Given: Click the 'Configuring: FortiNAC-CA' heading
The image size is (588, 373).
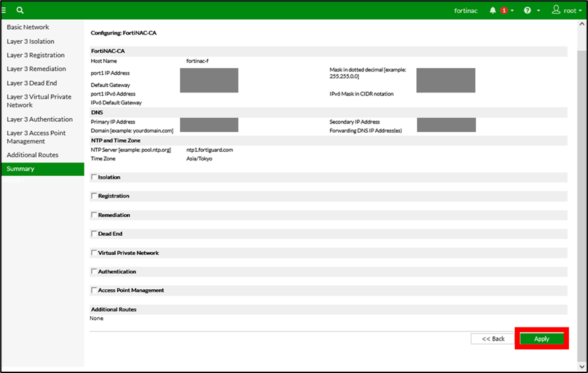Looking at the screenshot, I should pyautogui.click(x=124, y=33).
